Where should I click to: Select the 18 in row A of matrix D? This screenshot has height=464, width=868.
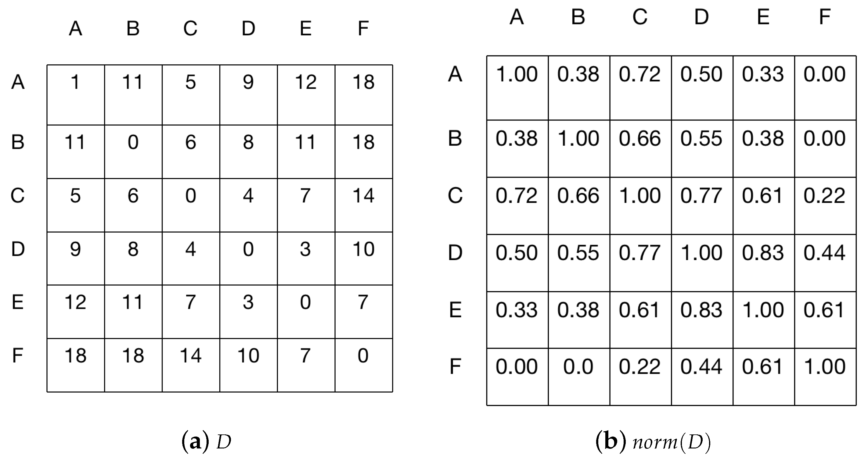point(363,82)
